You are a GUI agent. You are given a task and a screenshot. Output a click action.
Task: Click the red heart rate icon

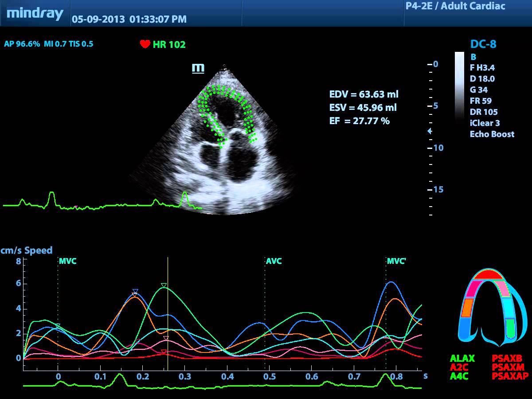click(x=145, y=44)
